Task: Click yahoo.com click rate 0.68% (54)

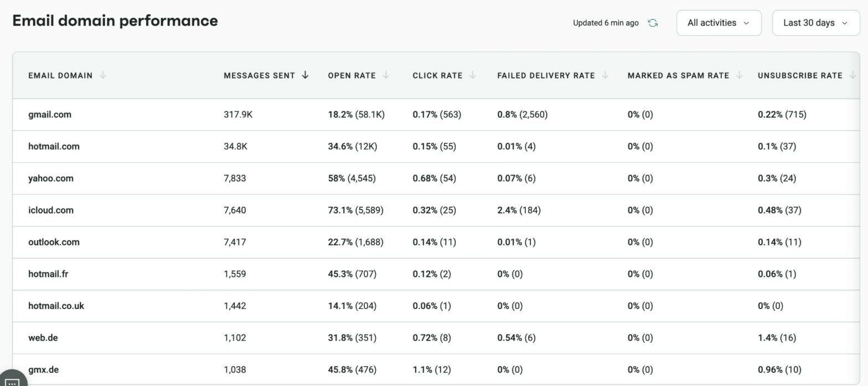Action: click(435, 178)
